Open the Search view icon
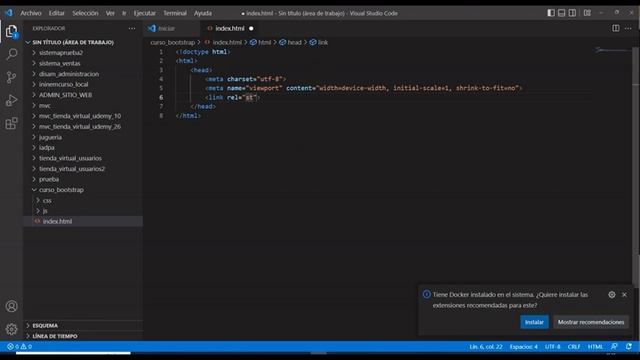This screenshot has width=640, height=360. 11,54
